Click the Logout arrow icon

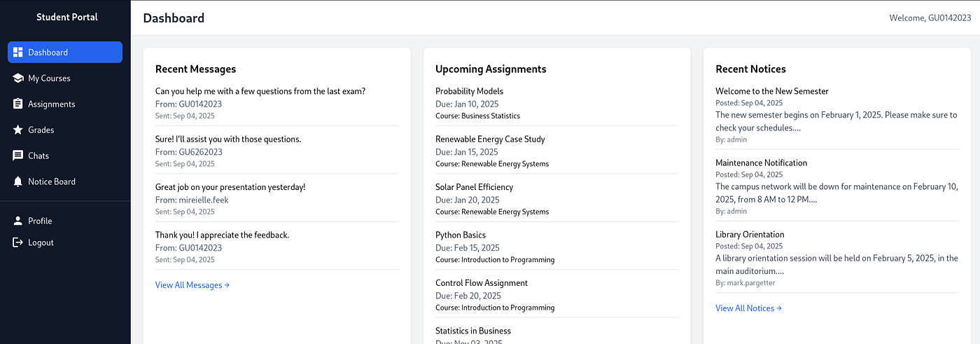coord(18,243)
